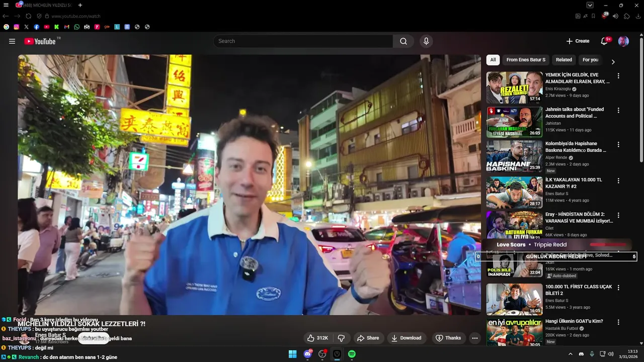This screenshot has height=362, width=644.
Task: Click the translate page icon
Action: click(x=585, y=16)
